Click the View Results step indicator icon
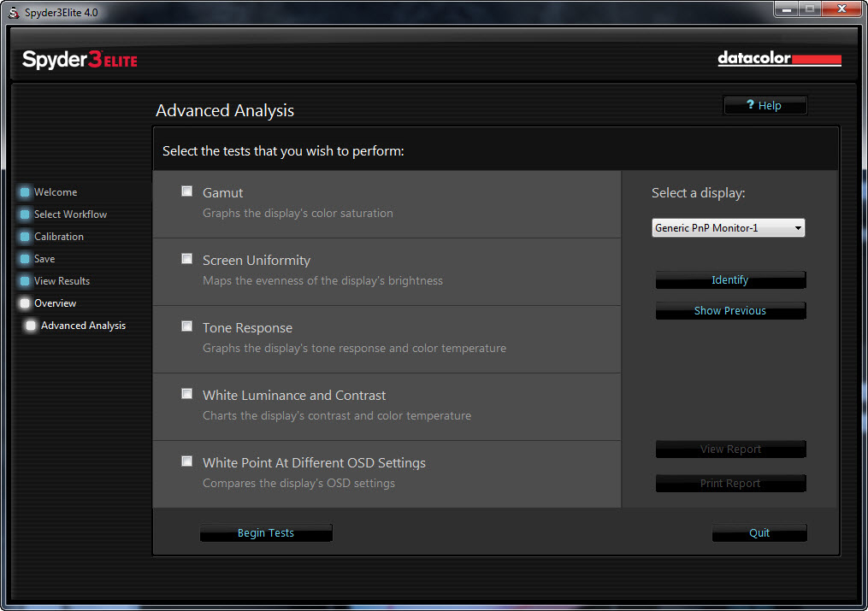 [25, 281]
